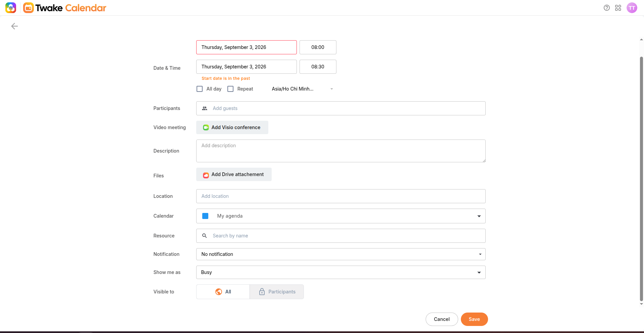Click the blue My agenda color swatch
The width and height of the screenshot is (644, 333).
205,216
